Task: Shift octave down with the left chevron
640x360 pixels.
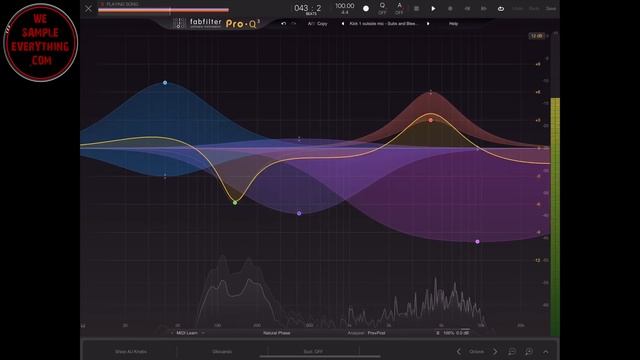Action: (x=459, y=351)
